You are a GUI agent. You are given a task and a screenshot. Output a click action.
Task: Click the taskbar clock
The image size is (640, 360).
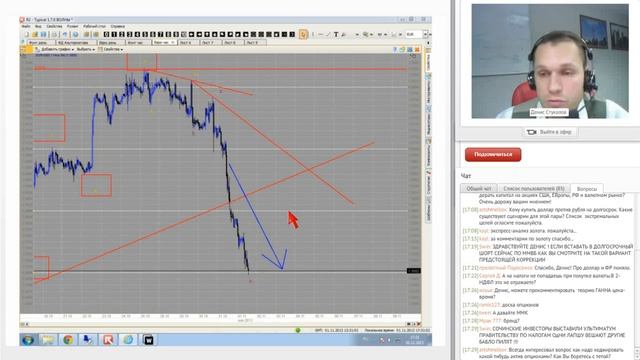coord(414,340)
